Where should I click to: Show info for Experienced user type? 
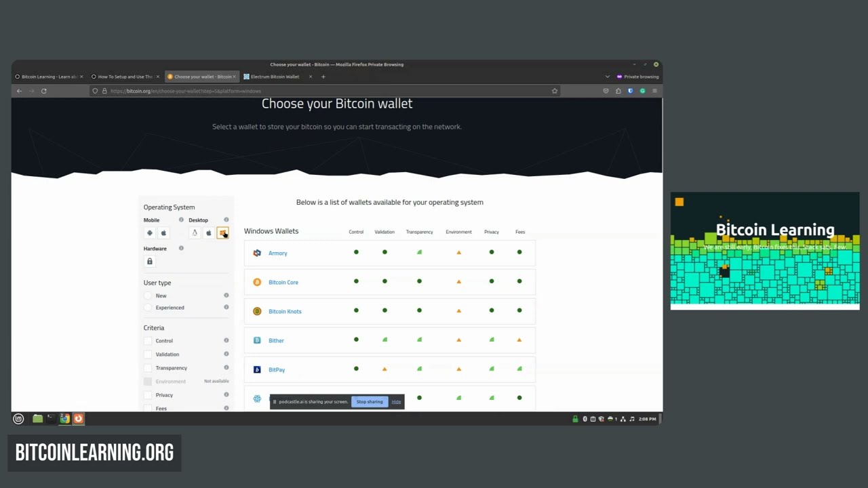[x=226, y=307]
